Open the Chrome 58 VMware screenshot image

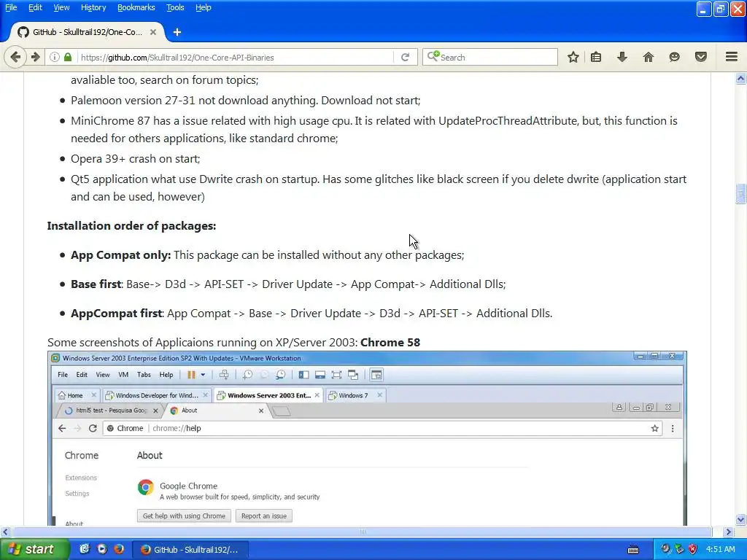(x=367, y=438)
